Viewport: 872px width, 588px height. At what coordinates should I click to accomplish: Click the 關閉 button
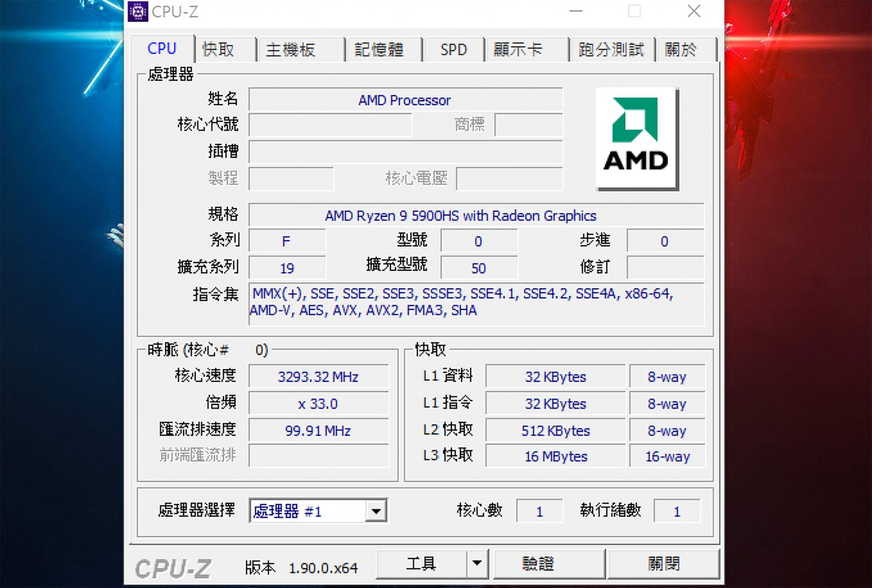[663, 564]
